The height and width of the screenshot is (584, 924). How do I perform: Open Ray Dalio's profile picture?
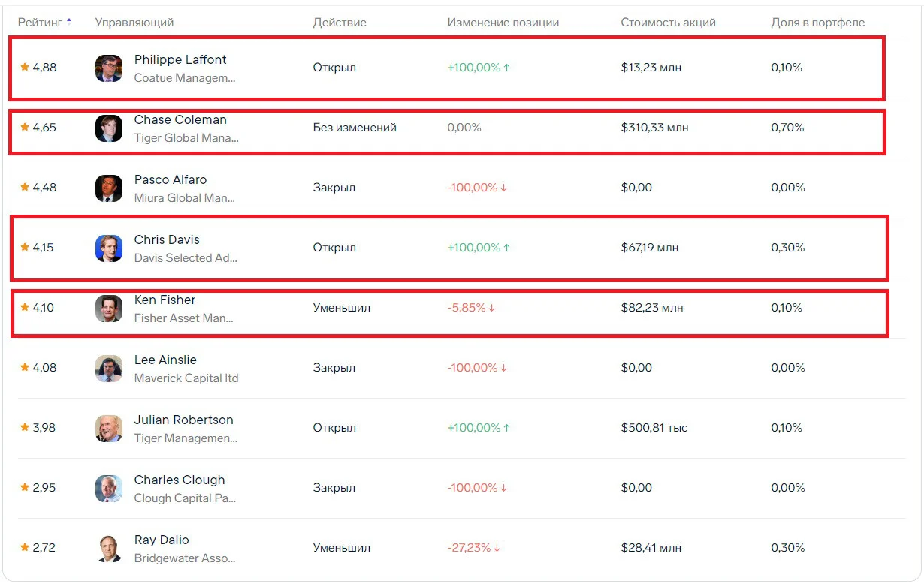tap(109, 549)
